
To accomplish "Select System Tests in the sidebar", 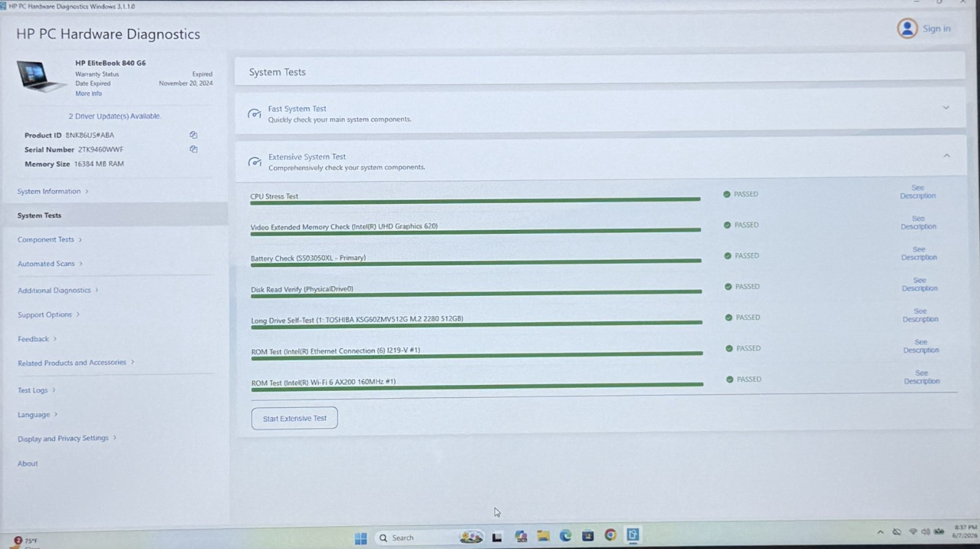I will click(39, 216).
